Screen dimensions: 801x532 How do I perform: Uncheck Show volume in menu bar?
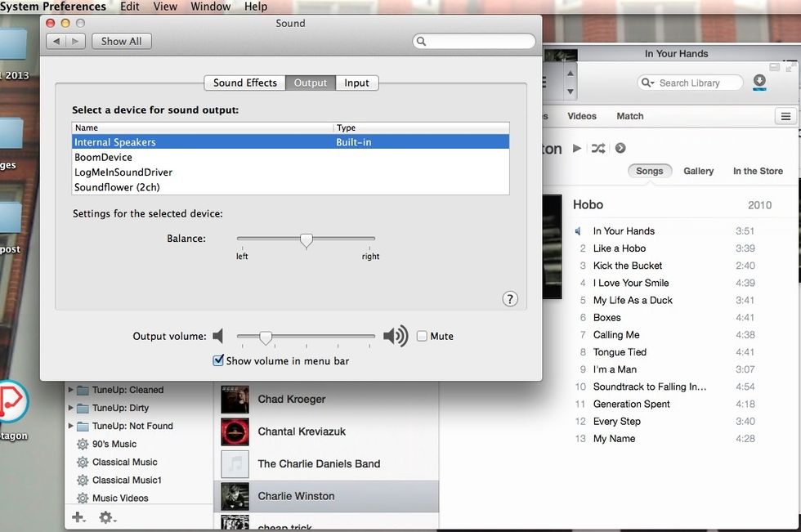[218, 360]
